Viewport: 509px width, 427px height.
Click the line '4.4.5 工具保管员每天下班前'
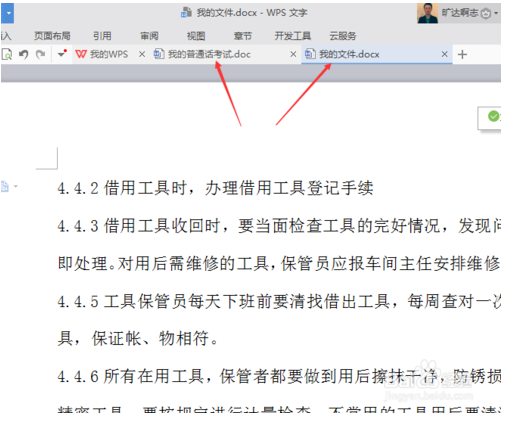coord(279,301)
